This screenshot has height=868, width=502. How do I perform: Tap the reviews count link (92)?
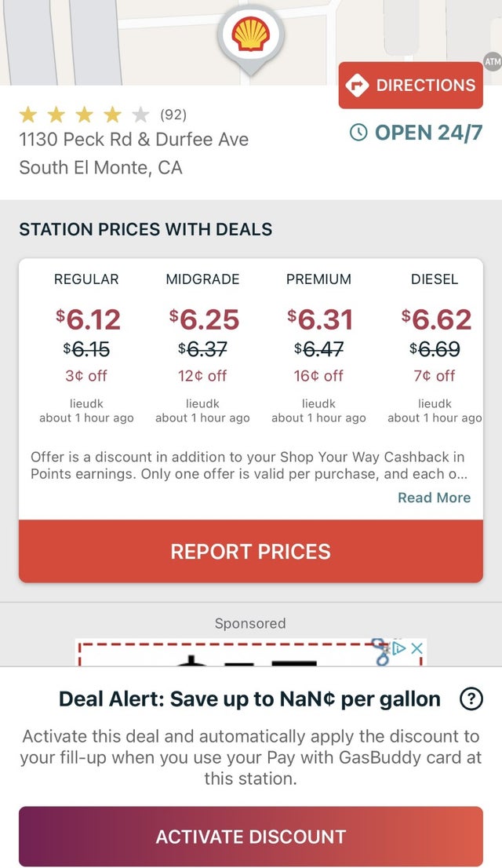point(174,114)
